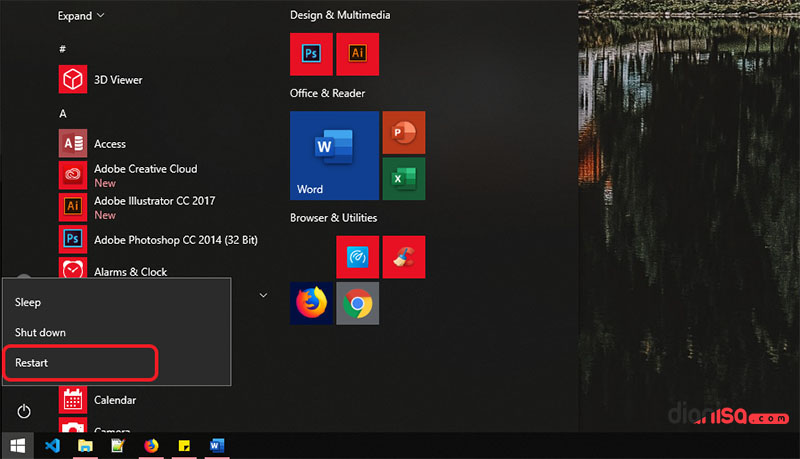Open the Firefox tile in Browser & Utilities
Viewport: 800px width, 459px height.
pyautogui.click(x=311, y=303)
